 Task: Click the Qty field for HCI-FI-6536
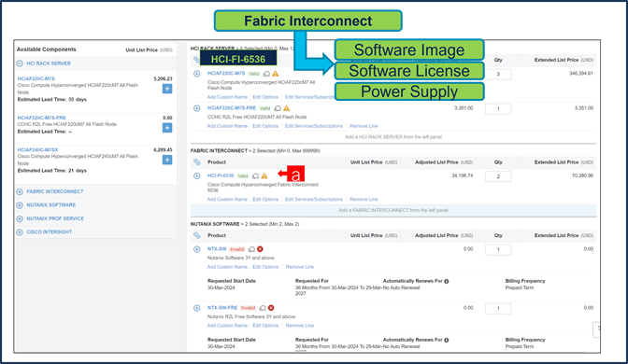(x=498, y=176)
